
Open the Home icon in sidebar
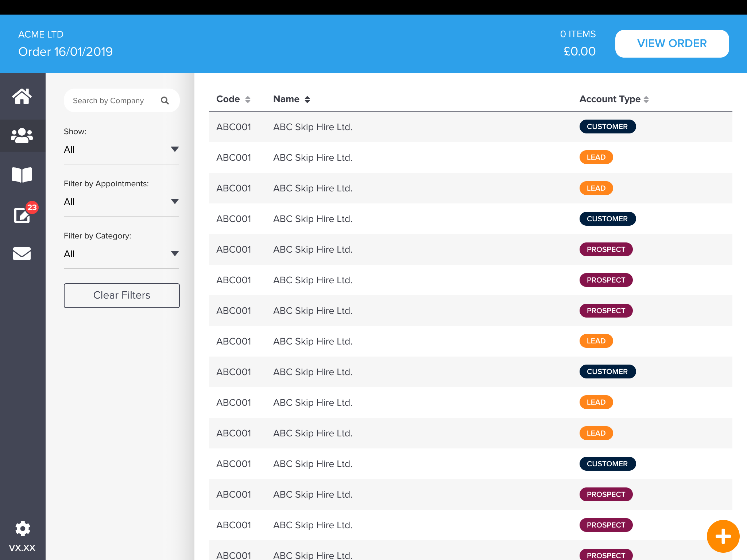(x=22, y=96)
